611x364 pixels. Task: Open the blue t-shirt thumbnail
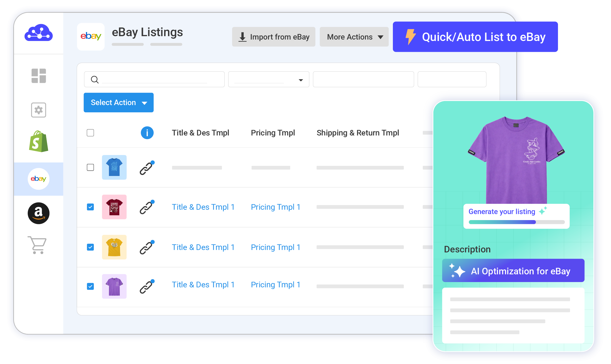click(x=114, y=168)
